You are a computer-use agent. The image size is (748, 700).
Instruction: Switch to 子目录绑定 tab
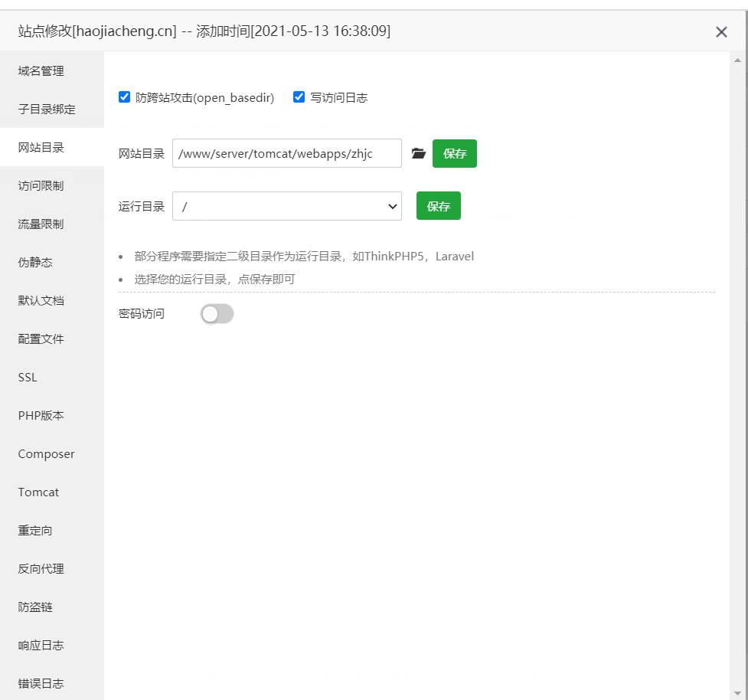pyautogui.click(x=47, y=110)
